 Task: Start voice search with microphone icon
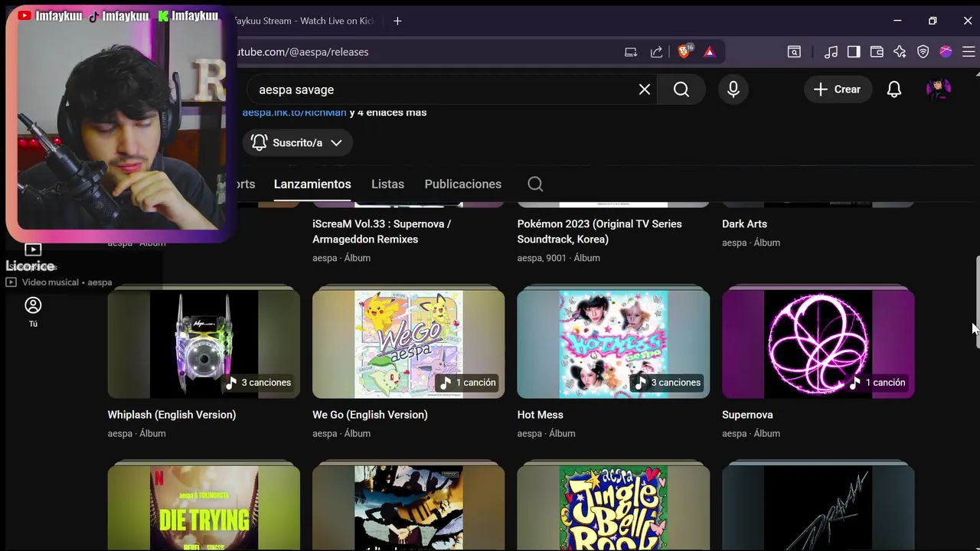coord(733,90)
